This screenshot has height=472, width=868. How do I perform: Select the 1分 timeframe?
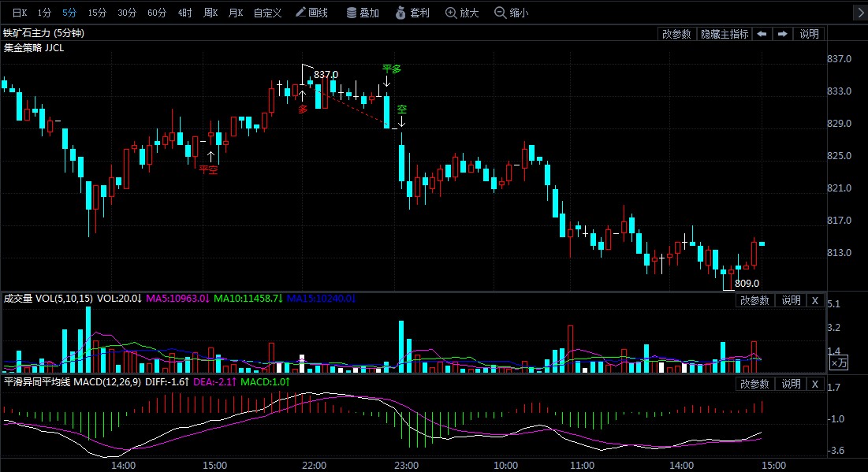tap(44, 13)
